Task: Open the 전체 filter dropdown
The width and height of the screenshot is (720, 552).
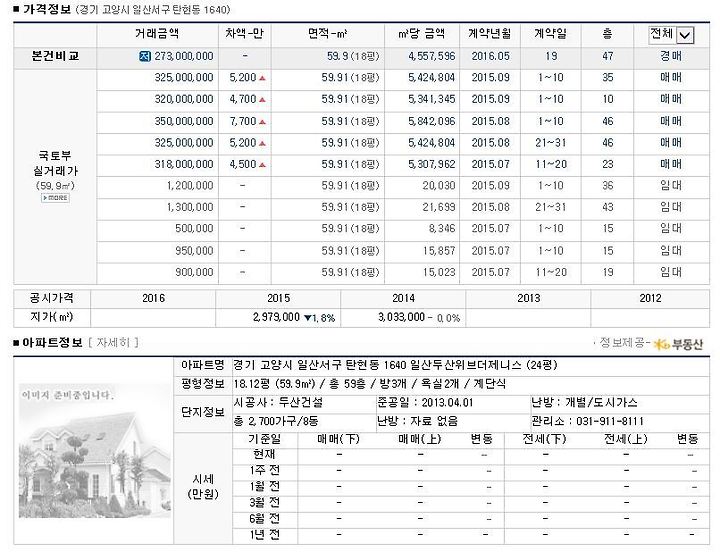Action: click(671, 34)
